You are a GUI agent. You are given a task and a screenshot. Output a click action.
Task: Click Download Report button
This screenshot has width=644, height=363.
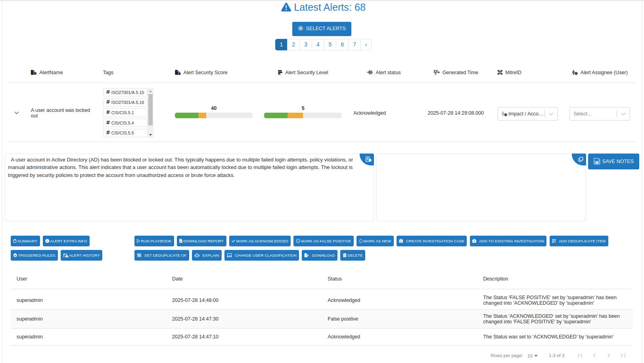pyautogui.click(x=201, y=241)
